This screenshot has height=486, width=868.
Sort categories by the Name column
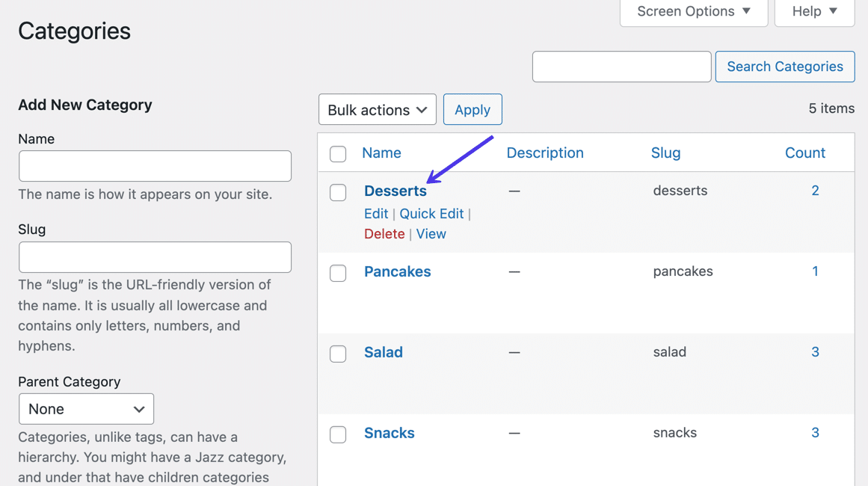click(x=381, y=153)
